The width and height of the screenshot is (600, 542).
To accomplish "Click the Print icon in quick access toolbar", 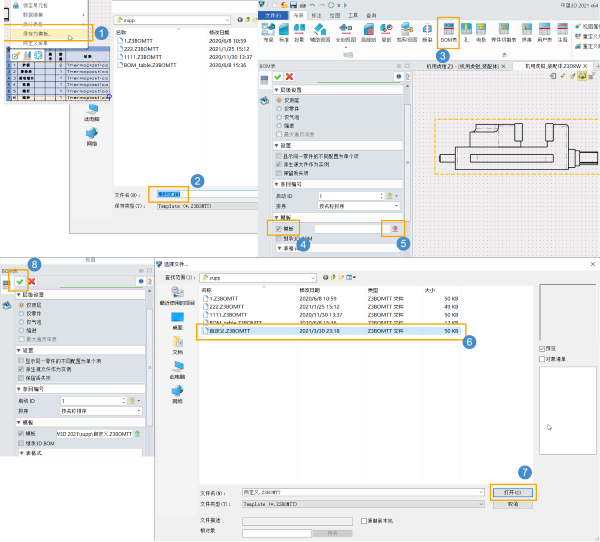I will click(x=303, y=5).
